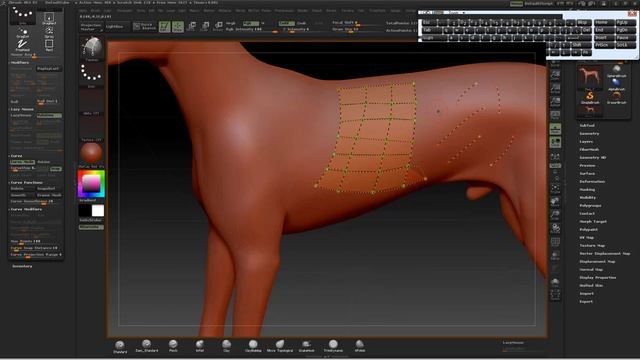This screenshot has width=640, height=360.
Task: Pick the FreeHand stroke type
Action: click(x=22, y=45)
